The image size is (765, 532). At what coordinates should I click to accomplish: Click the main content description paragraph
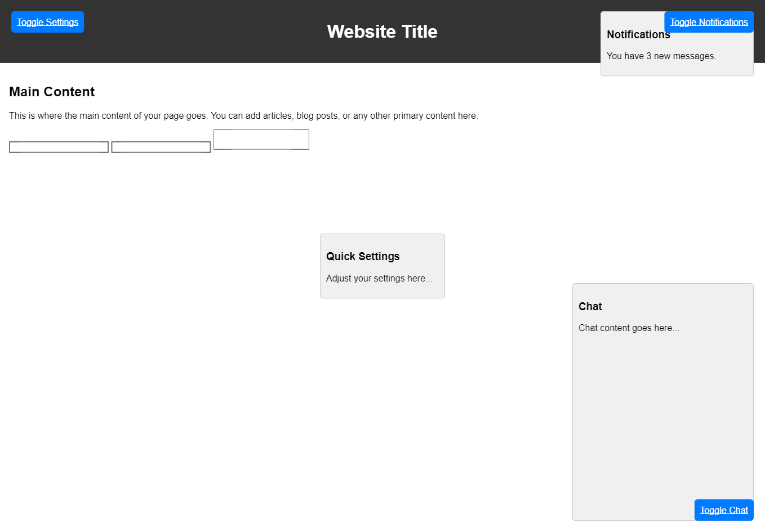click(x=243, y=116)
